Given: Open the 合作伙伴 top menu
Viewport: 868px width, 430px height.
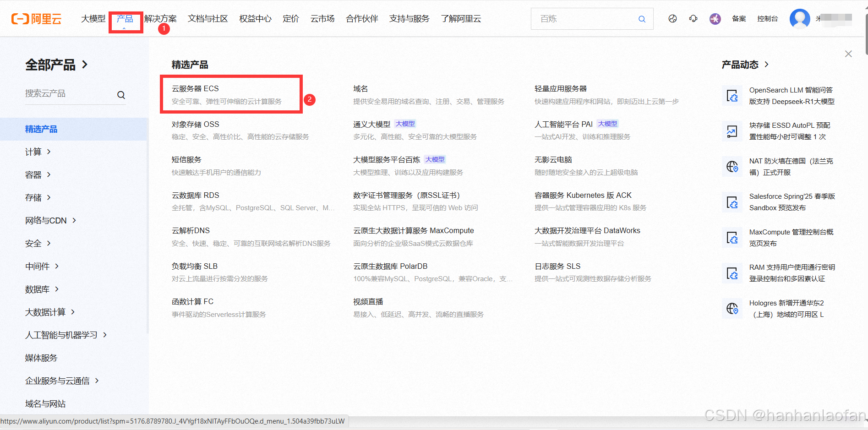Looking at the screenshot, I should tap(362, 19).
